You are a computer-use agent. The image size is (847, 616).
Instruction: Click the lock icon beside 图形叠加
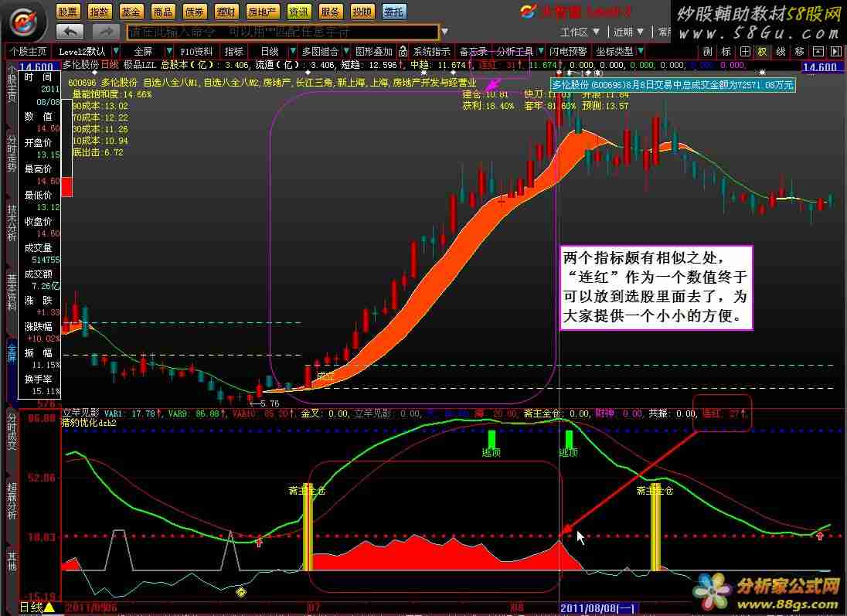pyautogui.click(x=403, y=52)
